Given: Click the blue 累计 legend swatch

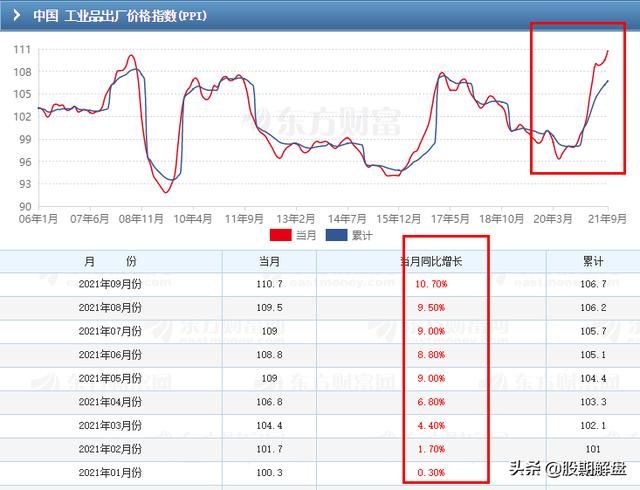Looking at the screenshot, I should tap(340, 236).
